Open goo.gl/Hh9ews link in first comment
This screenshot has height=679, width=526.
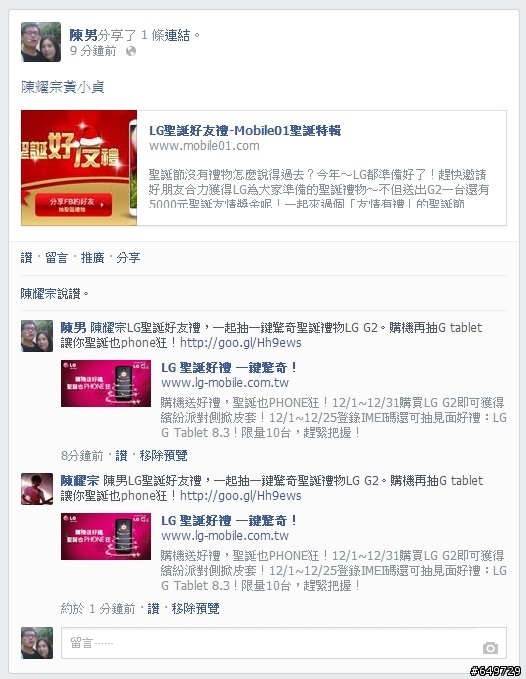tap(241, 343)
